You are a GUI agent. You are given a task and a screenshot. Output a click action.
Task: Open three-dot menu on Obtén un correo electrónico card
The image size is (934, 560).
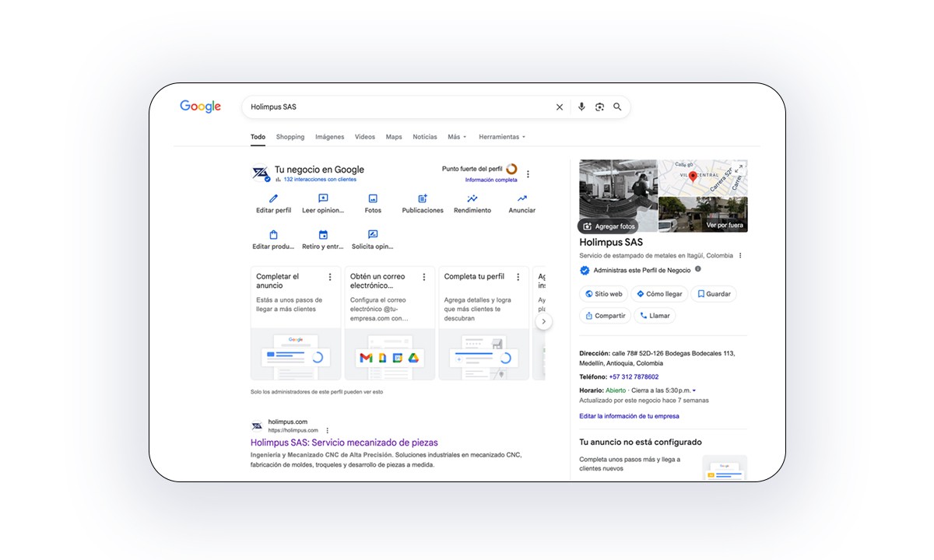[x=424, y=277]
